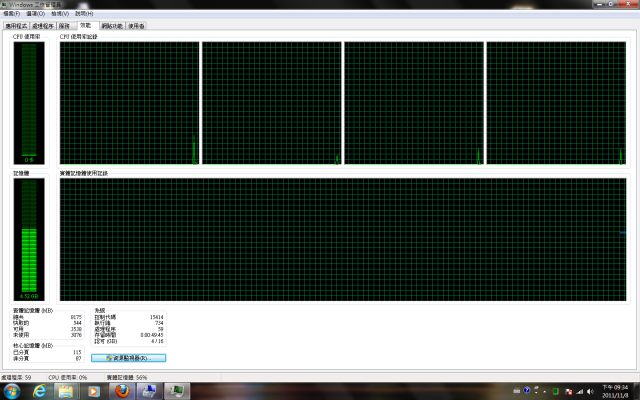
Task: Click the Show Desktop button at taskbar end
Action: pos(637,391)
